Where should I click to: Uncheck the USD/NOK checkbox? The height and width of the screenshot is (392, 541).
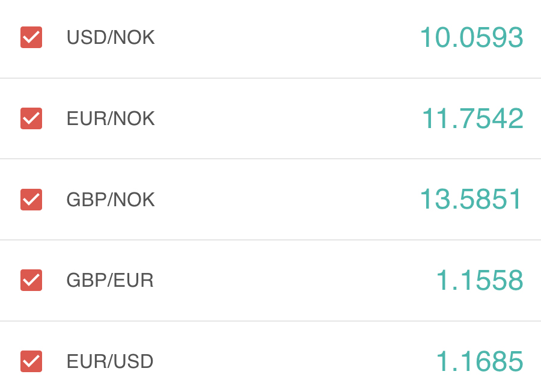(x=31, y=37)
